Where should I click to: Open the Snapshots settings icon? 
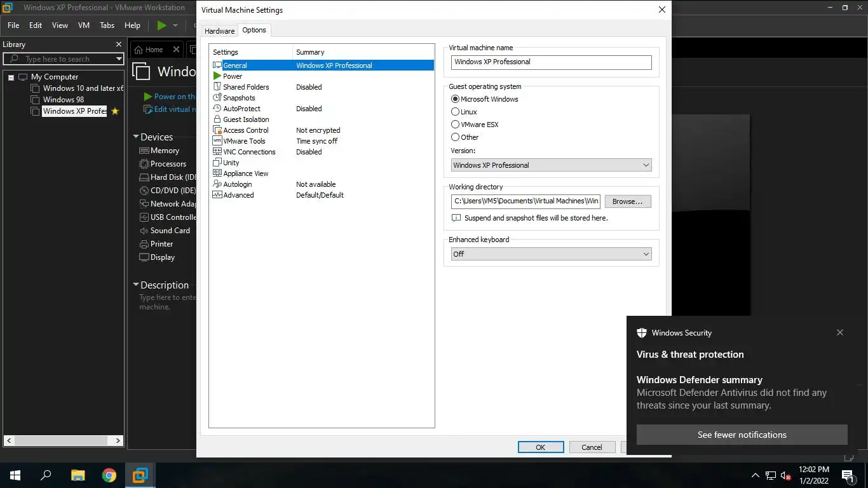(217, 98)
